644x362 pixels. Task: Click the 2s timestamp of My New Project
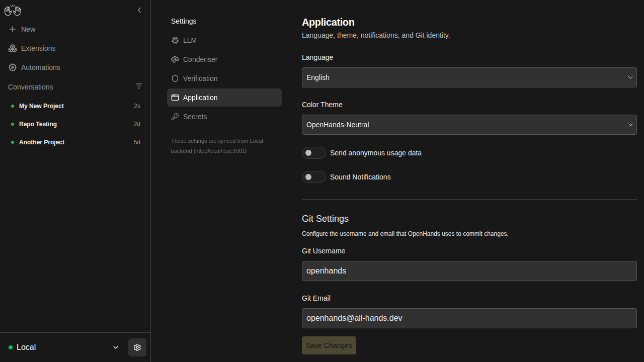137,106
